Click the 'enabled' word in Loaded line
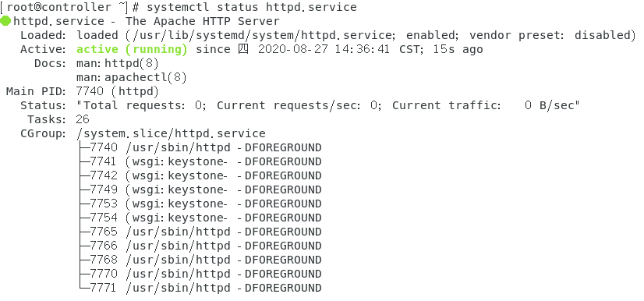The image size is (644, 301). point(430,35)
